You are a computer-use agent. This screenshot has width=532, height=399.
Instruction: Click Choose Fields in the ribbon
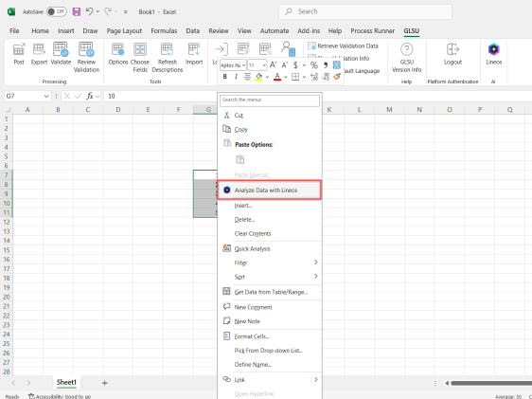tap(140, 57)
